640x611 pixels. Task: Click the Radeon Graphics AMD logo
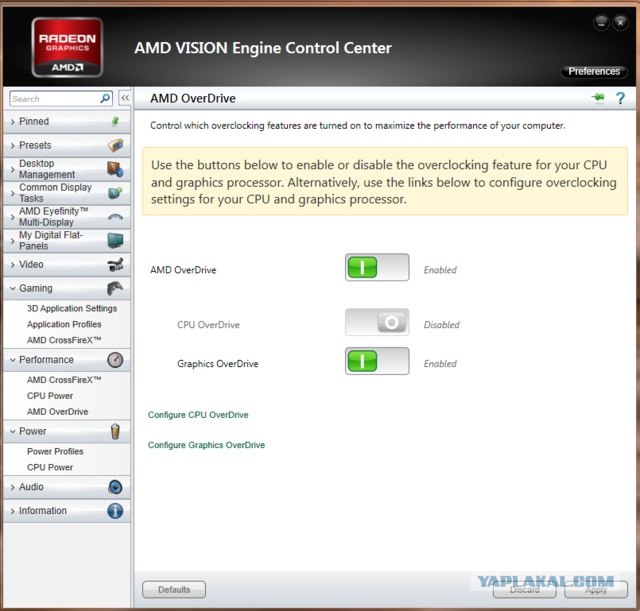[x=67, y=47]
